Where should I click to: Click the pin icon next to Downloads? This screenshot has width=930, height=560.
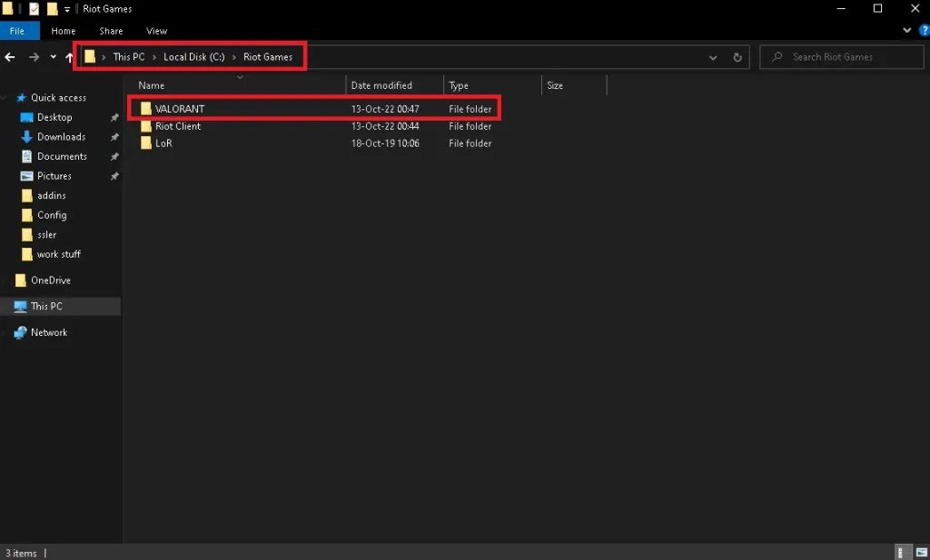tap(114, 137)
